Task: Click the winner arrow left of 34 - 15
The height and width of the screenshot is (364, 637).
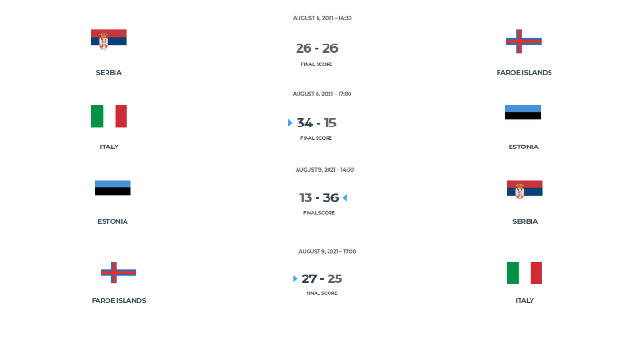Action: 290,123
